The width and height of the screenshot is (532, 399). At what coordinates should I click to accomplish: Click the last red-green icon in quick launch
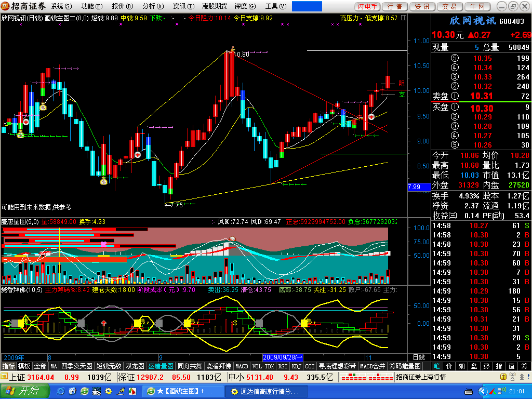click(132, 391)
